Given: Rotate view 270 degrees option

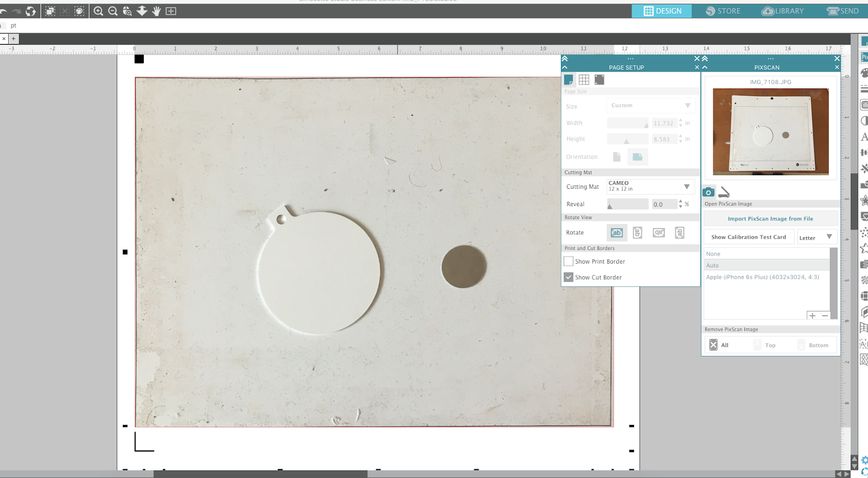Looking at the screenshot, I should pos(679,233).
